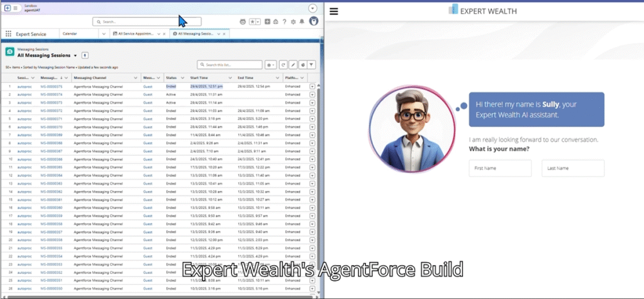The height and width of the screenshot is (299, 644).
Task: Open the Messaging Channel column menu
Action: [136, 78]
